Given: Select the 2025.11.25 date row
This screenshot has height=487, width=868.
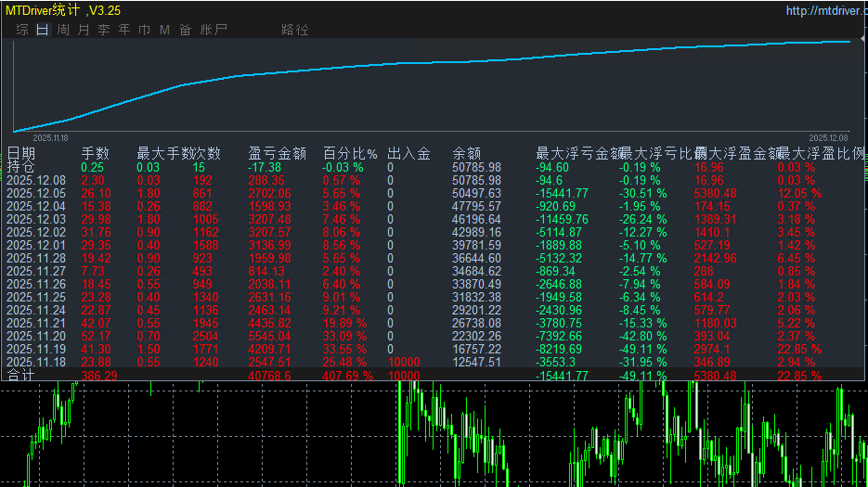Looking at the screenshot, I should (x=36, y=297).
